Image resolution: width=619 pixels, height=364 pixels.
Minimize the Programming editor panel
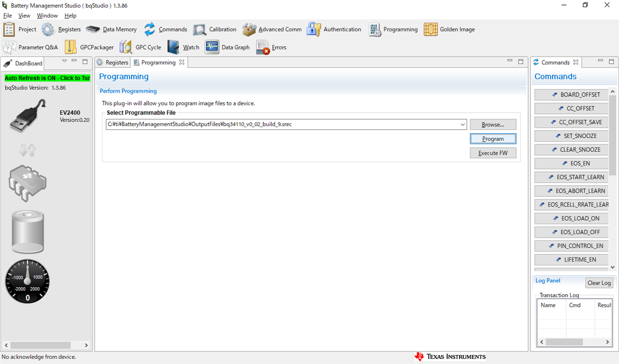[510, 61]
